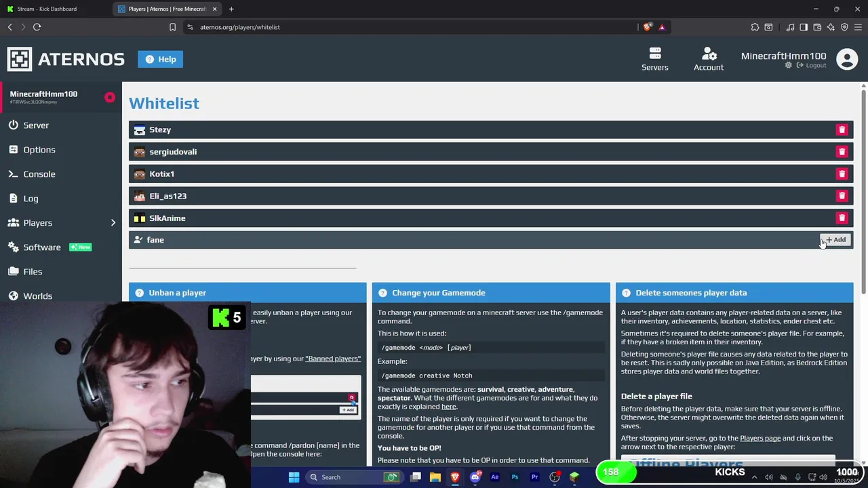Open the Minecraft launcher taskbar icon

[x=574, y=477]
